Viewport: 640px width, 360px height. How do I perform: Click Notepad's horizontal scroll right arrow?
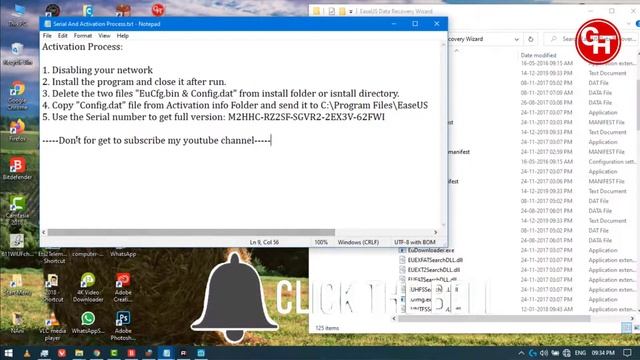click(436, 232)
